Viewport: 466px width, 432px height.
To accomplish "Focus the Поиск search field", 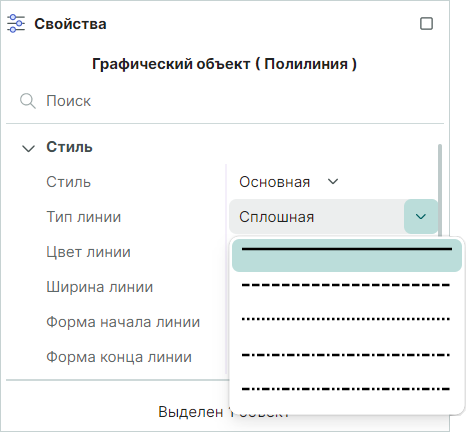I will (x=225, y=101).
